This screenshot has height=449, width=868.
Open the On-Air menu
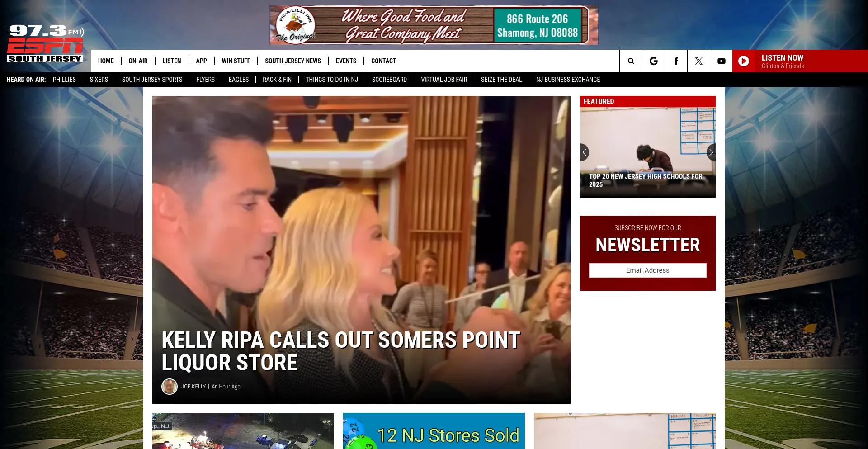pos(138,61)
